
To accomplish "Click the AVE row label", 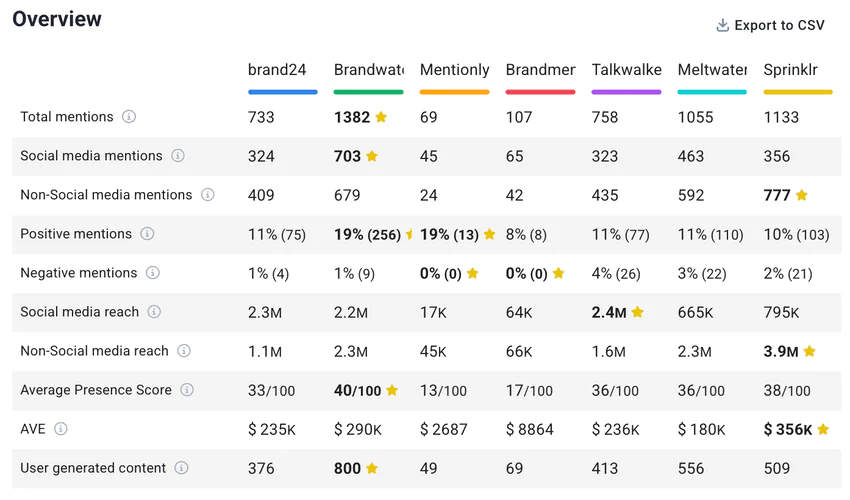I will pos(33,429).
